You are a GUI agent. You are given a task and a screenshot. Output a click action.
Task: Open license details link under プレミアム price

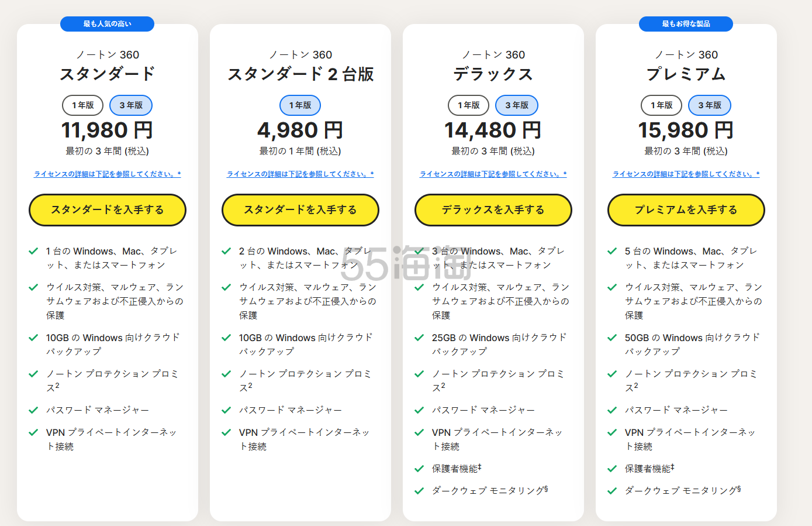686,174
